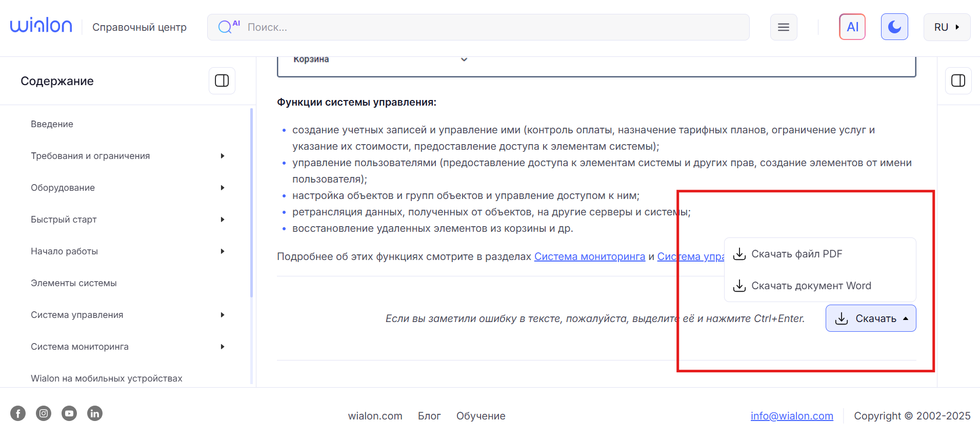980x441 pixels.
Task: Expand Быстрый старт arrow
Action: [x=223, y=219]
